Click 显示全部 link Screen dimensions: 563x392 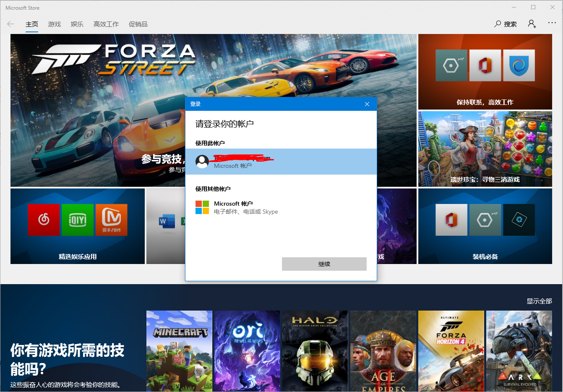pos(540,301)
